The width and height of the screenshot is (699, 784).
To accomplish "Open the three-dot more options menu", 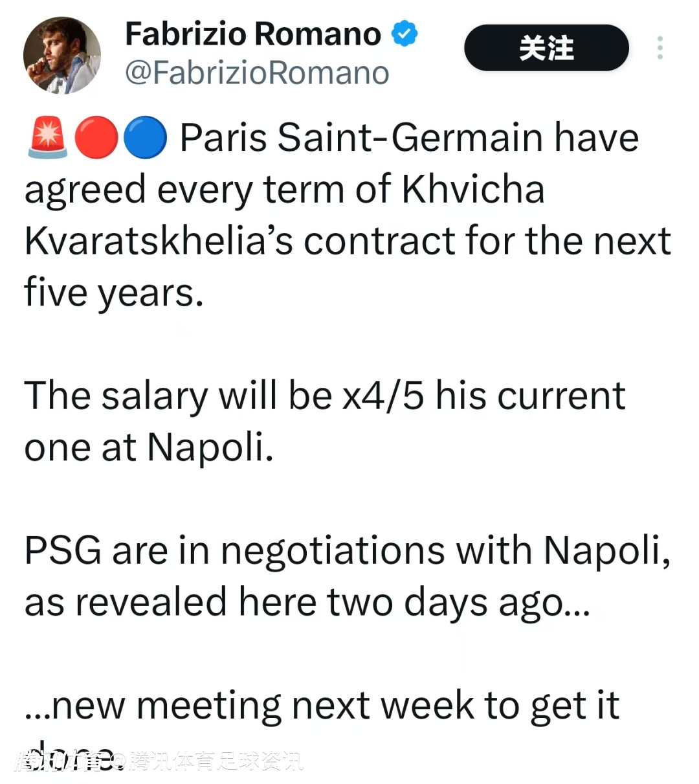I will (x=660, y=48).
